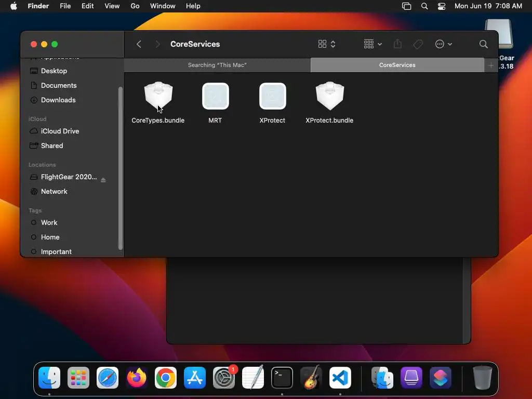Eject the FlightGear volume
Screen dimensions: 532x399
click(103, 180)
